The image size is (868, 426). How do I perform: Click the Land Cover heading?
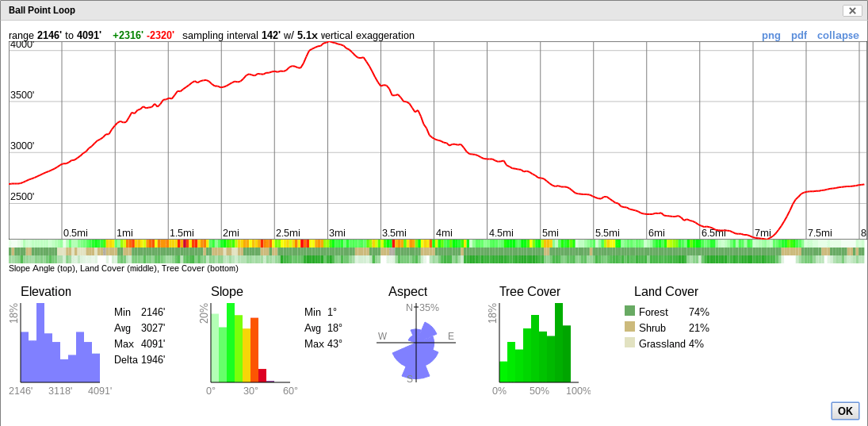[666, 292]
